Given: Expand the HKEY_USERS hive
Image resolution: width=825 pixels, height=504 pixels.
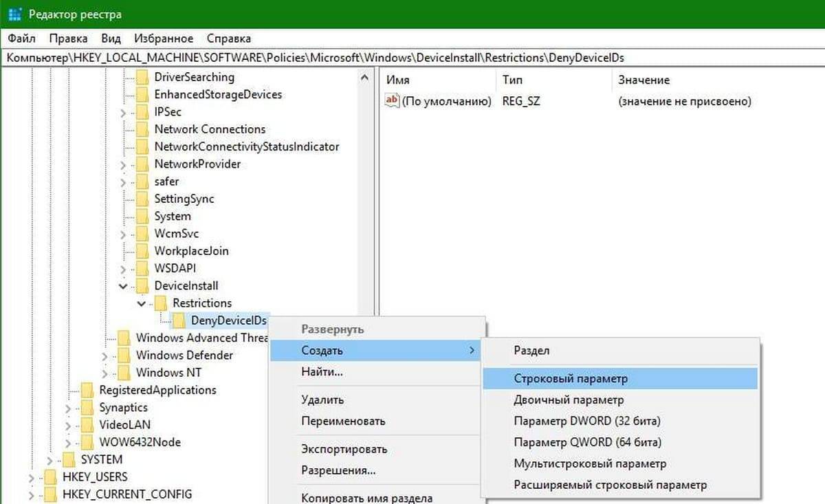Looking at the screenshot, I should tap(32, 477).
